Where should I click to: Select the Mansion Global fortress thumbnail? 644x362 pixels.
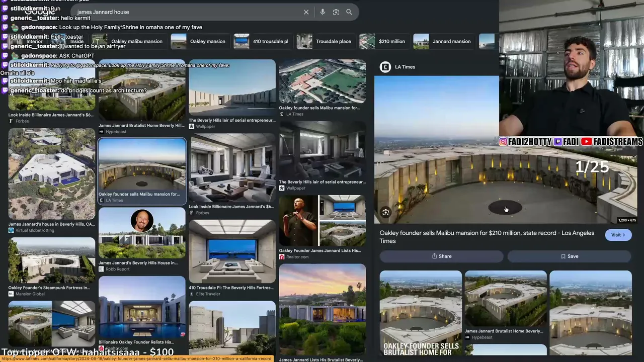click(52, 260)
